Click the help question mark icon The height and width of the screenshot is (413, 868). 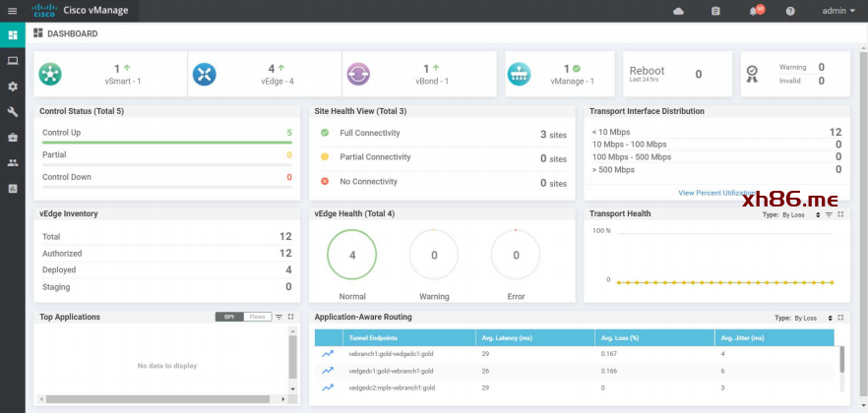[790, 11]
